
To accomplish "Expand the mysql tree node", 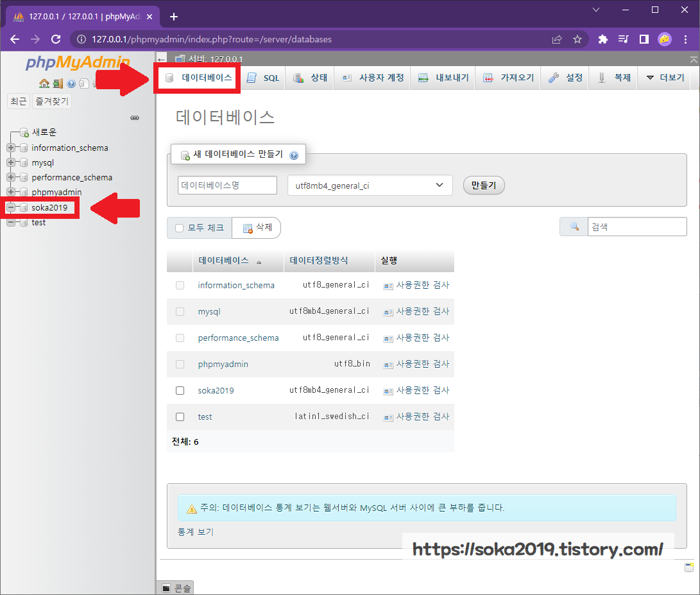I will click(x=11, y=162).
